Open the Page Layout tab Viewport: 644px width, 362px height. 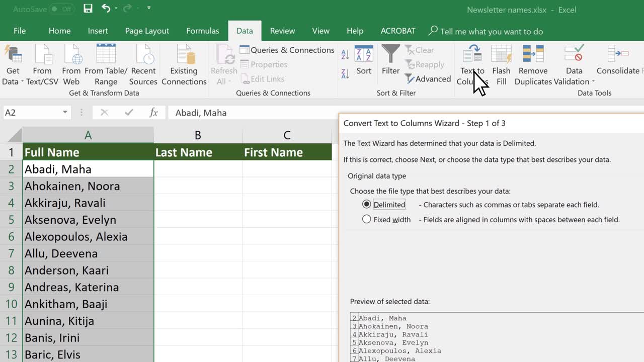click(147, 31)
